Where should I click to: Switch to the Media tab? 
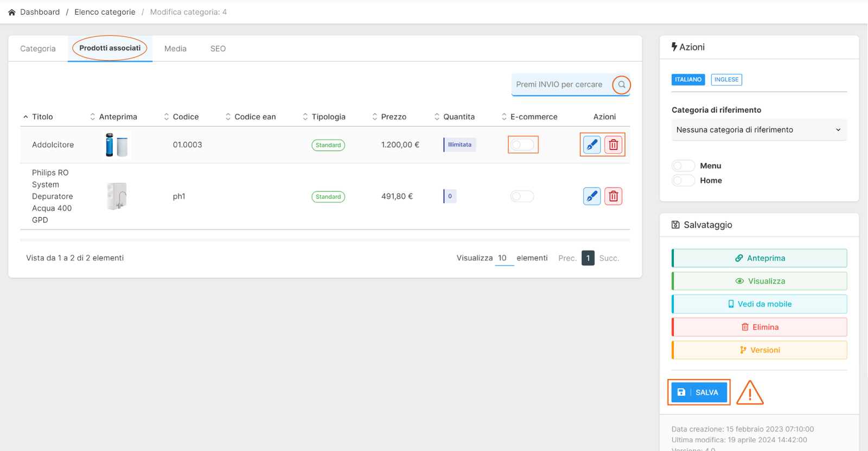[x=175, y=49]
